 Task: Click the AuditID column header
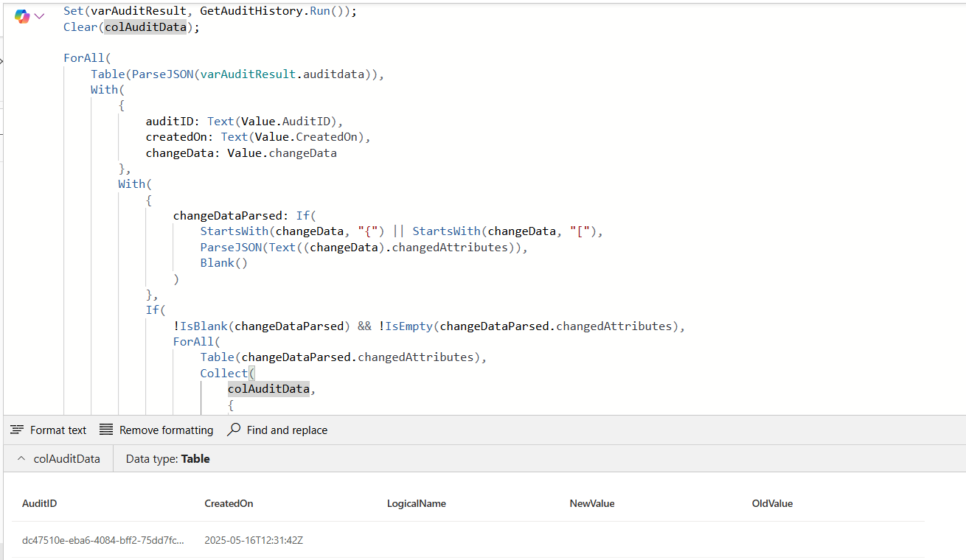point(40,503)
